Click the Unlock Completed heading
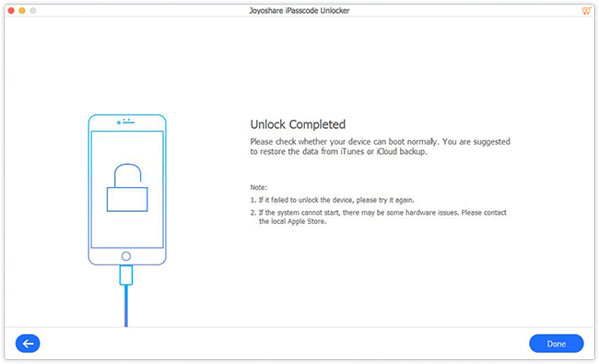The height and width of the screenshot is (364, 599). pos(298,124)
